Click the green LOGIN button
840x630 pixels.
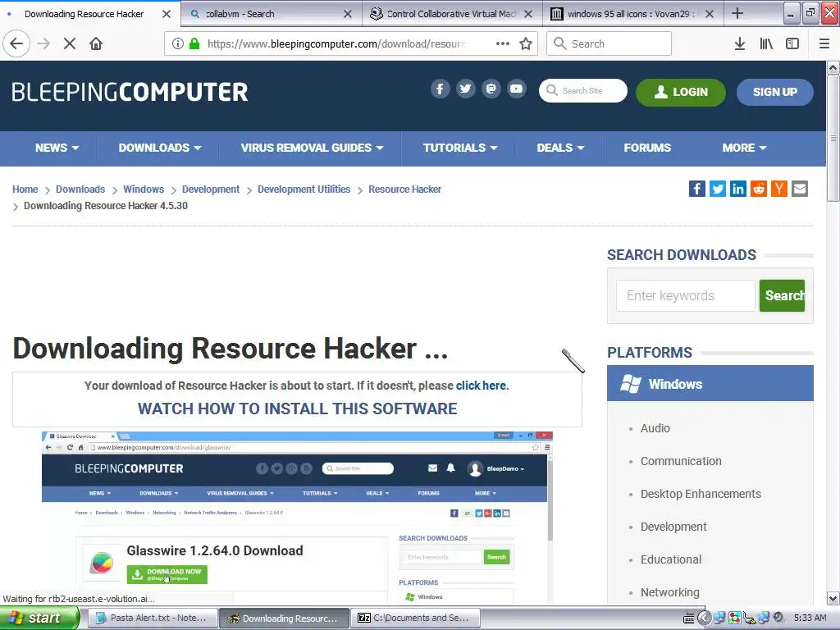680,92
